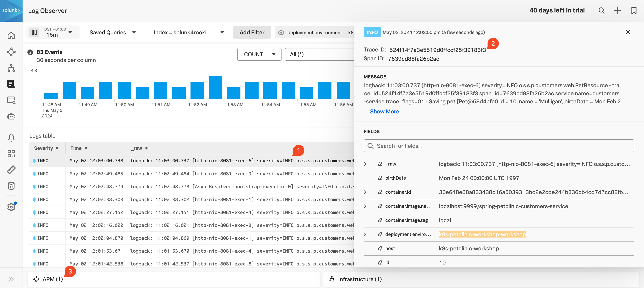This screenshot has height=288, width=644.
Task: Select log row at 12:02:38.303
Action: click(192, 199)
